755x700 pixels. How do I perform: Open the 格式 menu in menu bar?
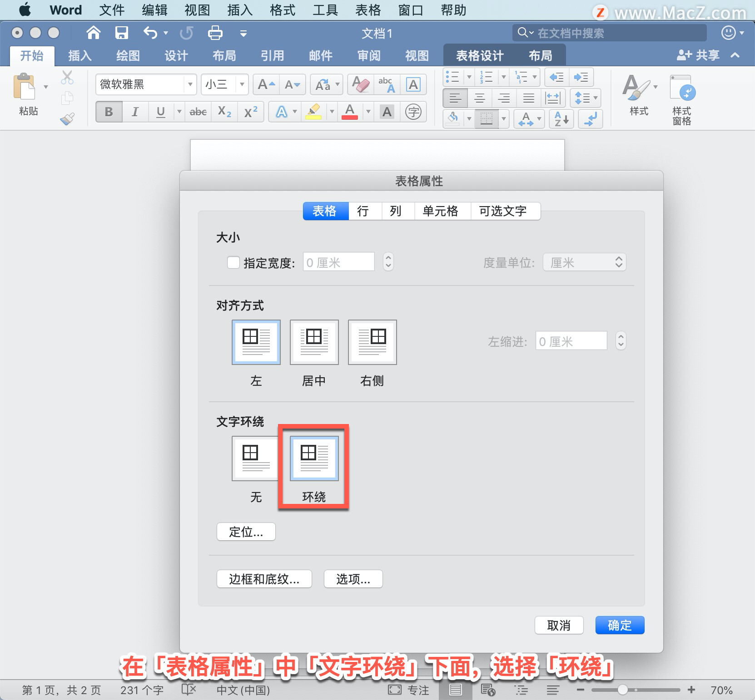click(x=283, y=10)
